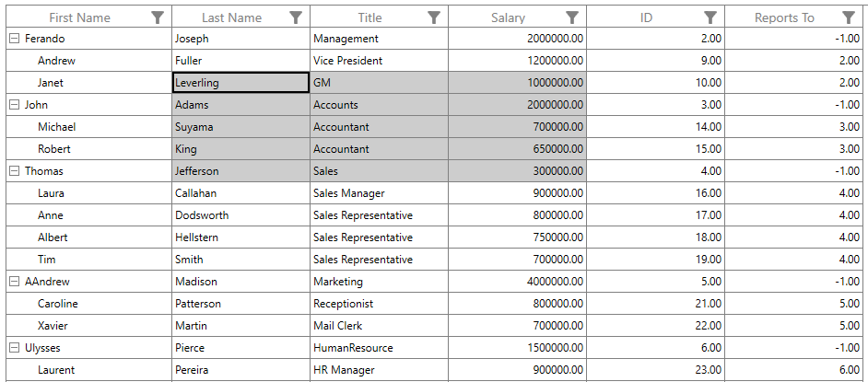Click the Madison last name cell
Viewport: 868px width, 382px height.
click(240, 282)
